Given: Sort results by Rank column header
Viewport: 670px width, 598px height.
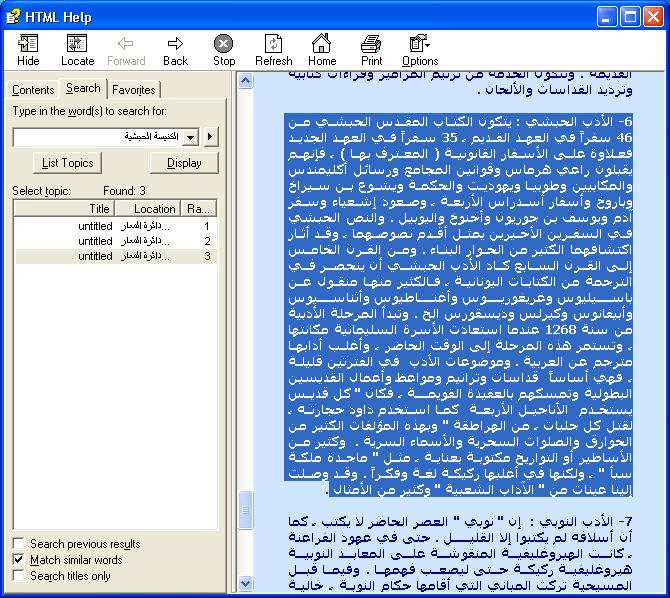Looking at the screenshot, I should point(198,209).
